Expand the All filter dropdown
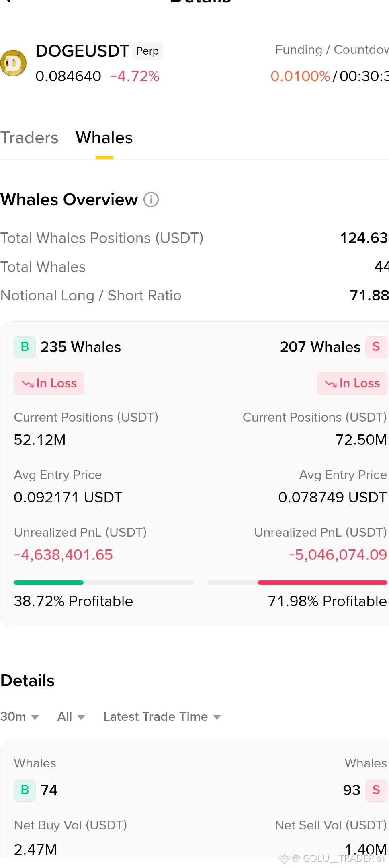 tap(71, 716)
